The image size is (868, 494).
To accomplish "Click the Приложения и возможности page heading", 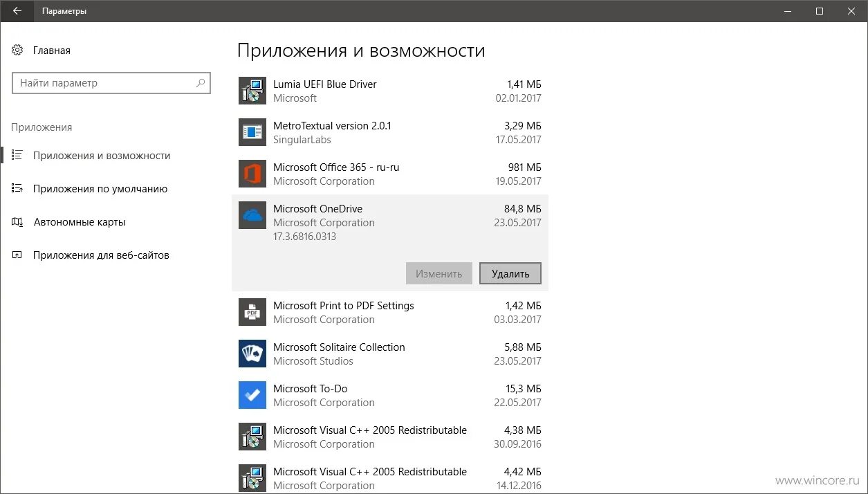I will point(361,51).
